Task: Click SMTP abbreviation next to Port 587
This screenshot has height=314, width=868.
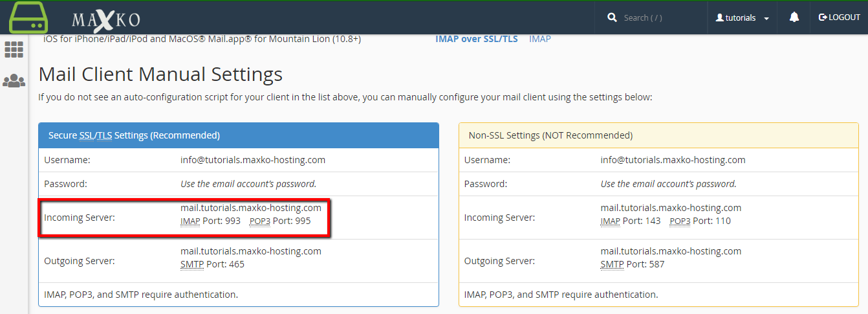Action: (x=612, y=264)
